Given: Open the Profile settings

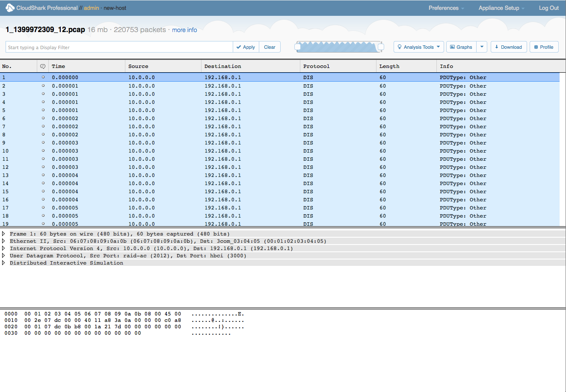Looking at the screenshot, I should click(544, 47).
